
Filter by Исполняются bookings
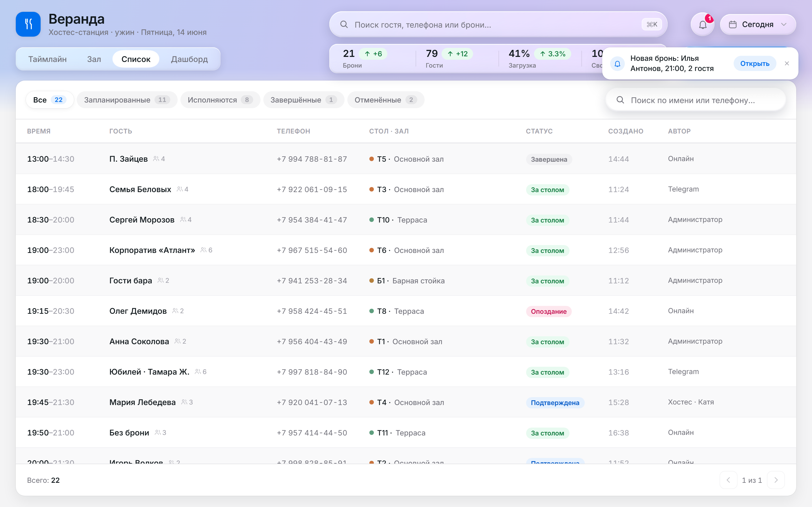[220, 100]
